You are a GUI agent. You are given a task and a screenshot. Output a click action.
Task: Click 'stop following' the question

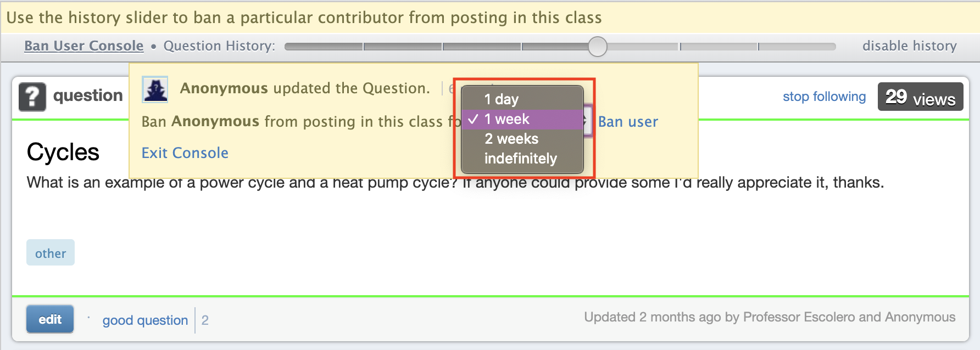click(x=823, y=96)
